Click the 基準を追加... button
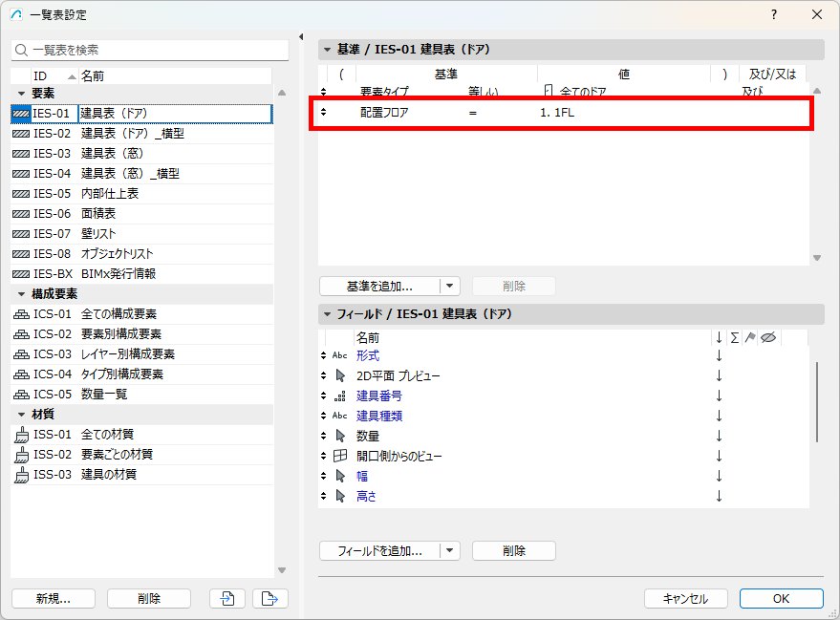Screen dimensions: 840x620 point(379,286)
